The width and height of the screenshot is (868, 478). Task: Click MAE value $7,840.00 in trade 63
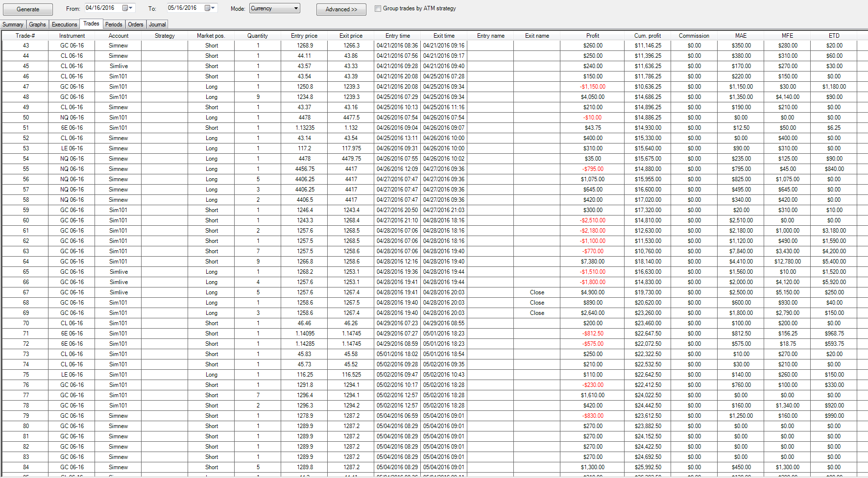click(x=741, y=251)
